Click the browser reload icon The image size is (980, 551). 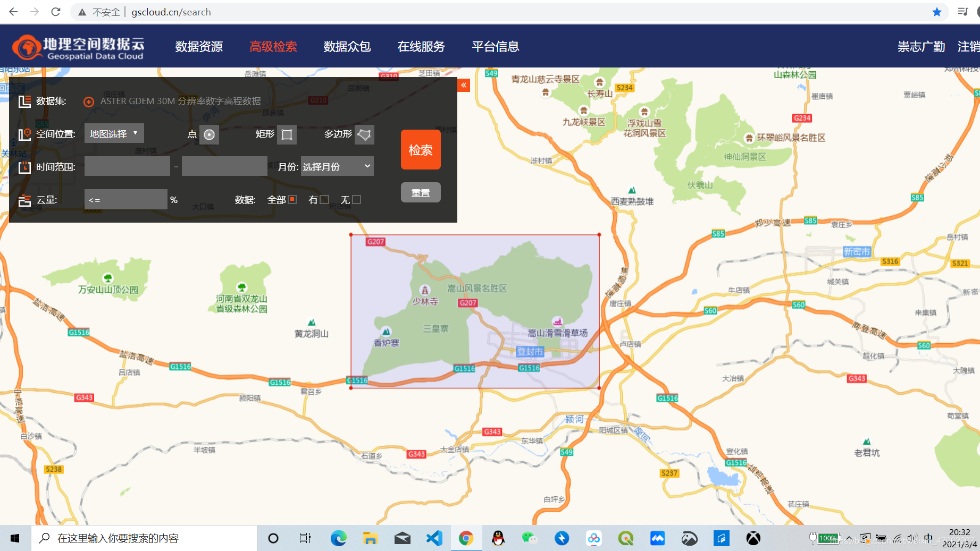56,12
